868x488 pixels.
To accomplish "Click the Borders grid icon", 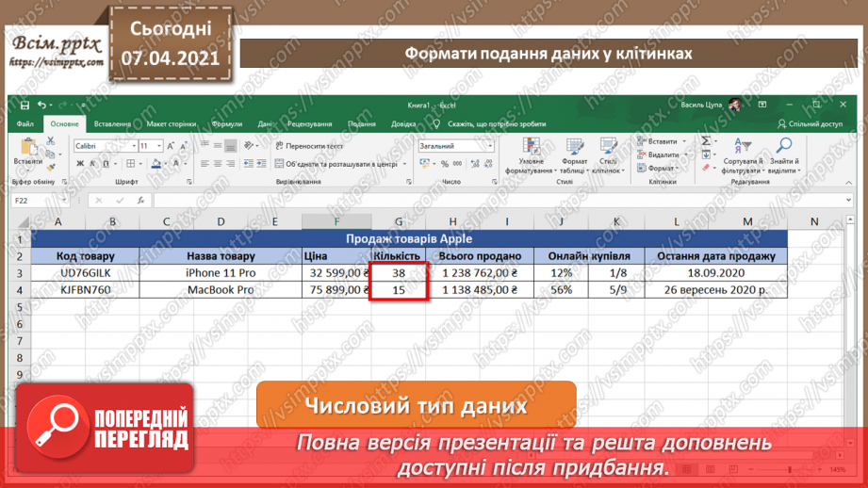I will pos(131,164).
